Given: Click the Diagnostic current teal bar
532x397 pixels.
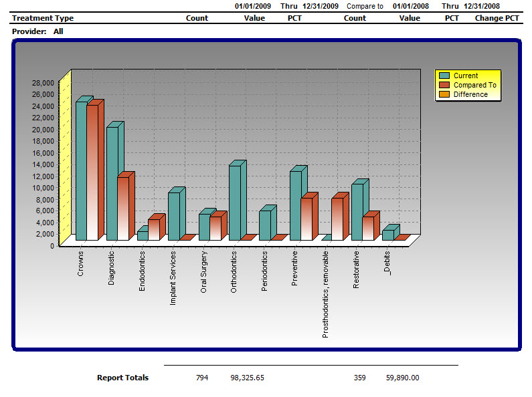Looking at the screenshot, I should pyautogui.click(x=112, y=184).
